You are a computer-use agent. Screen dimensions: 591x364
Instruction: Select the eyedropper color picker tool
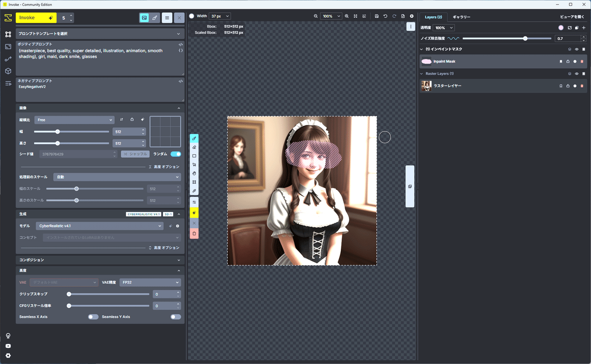pos(194,191)
